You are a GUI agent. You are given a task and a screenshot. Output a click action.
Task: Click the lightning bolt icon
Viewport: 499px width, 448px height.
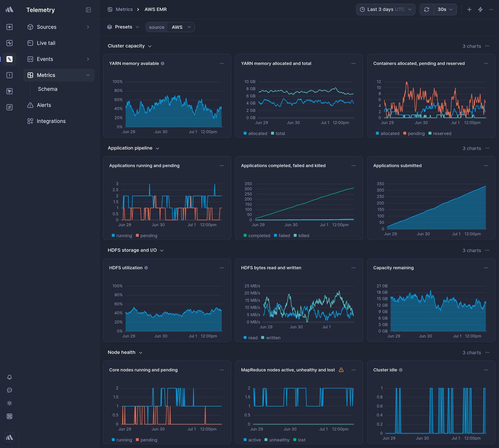pyautogui.click(x=480, y=9)
